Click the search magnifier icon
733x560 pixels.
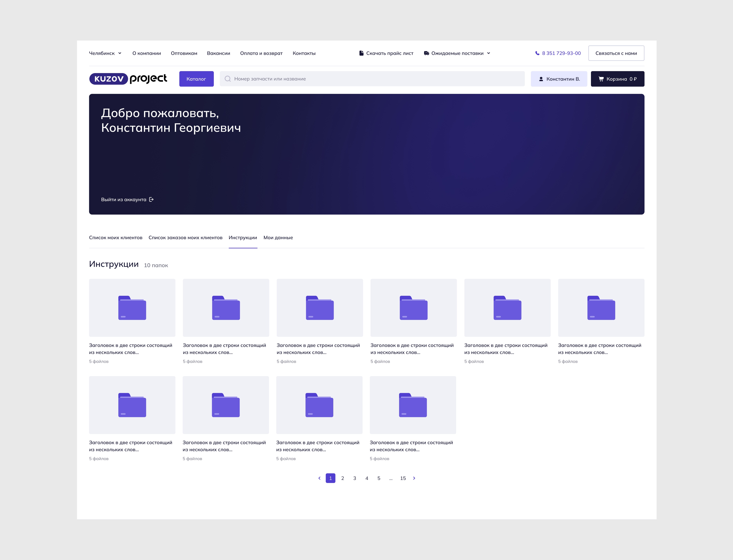228,79
